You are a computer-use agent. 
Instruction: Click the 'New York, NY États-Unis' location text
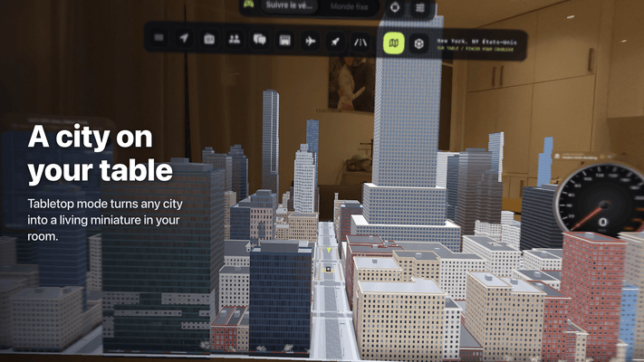click(476, 42)
